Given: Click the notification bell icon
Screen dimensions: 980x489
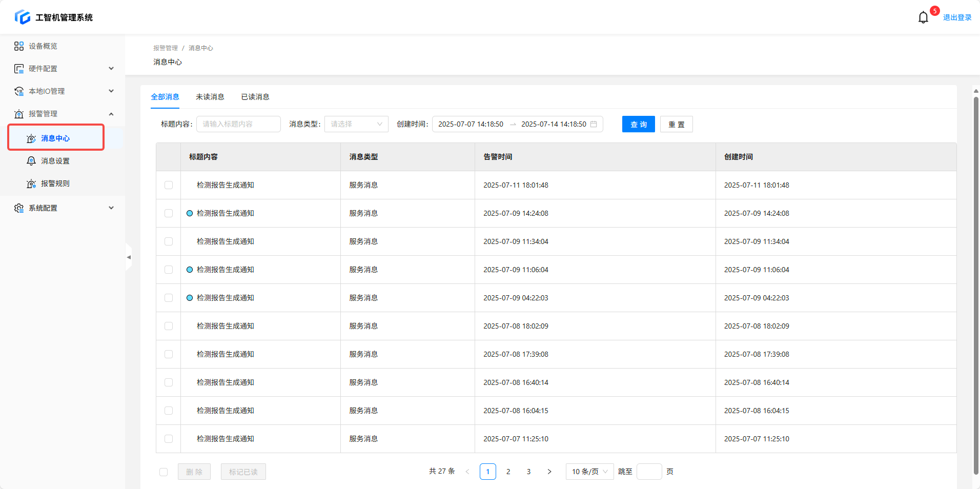Looking at the screenshot, I should (x=923, y=17).
